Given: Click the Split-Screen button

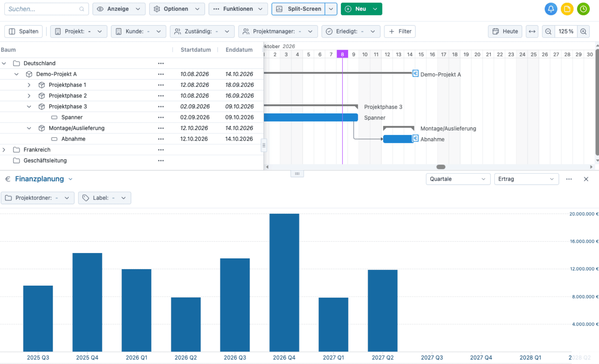Looking at the screenshot, I should [x=298, y=9].
